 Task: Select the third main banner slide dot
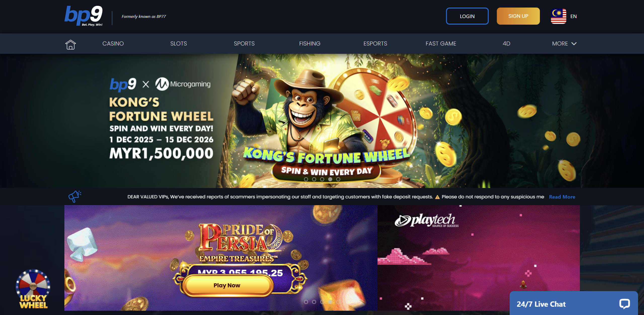322,179
